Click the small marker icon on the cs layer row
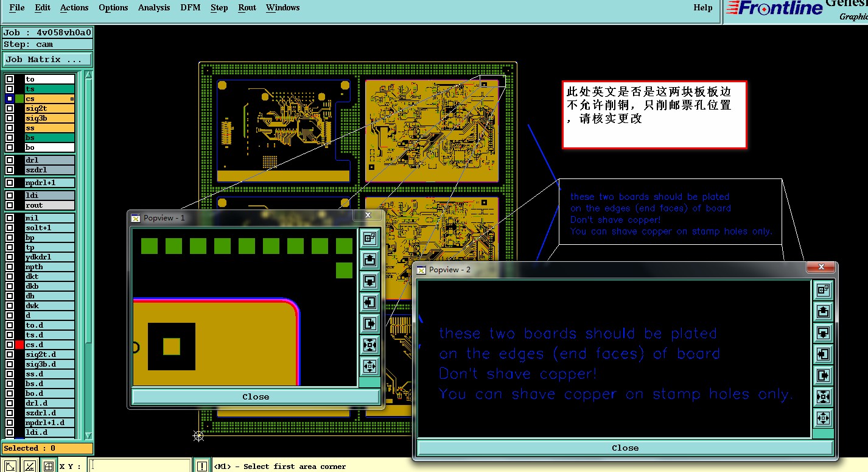Screen dimensions: 868x472 (72, 99)
